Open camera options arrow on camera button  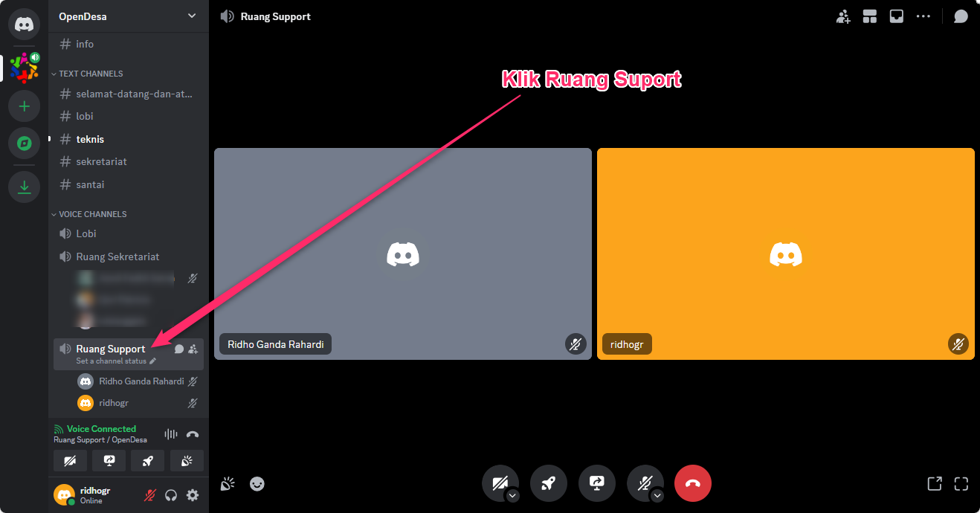tap(512, 496)
